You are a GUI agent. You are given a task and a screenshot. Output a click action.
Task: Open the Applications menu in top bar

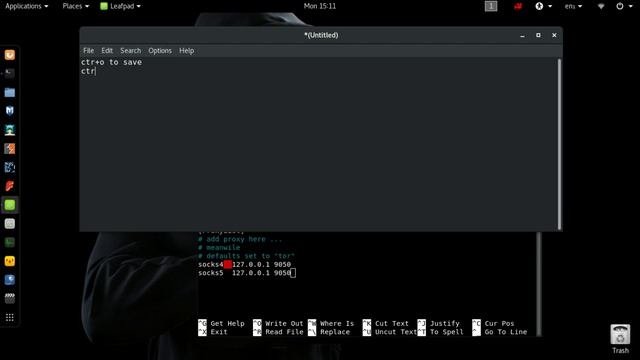coord(27,6)
